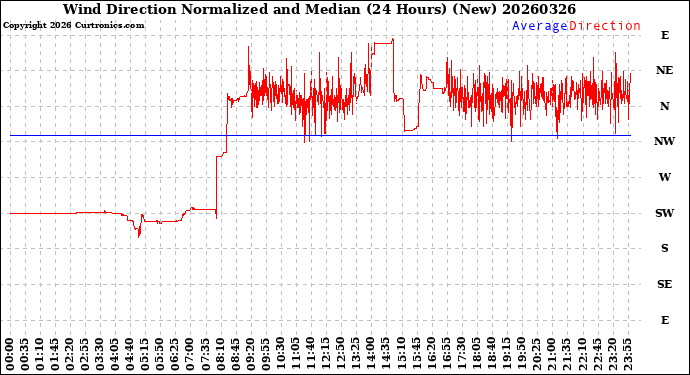Click the 05:50 time label
Screen dimensions: 690x375
[x=160, y=355]
